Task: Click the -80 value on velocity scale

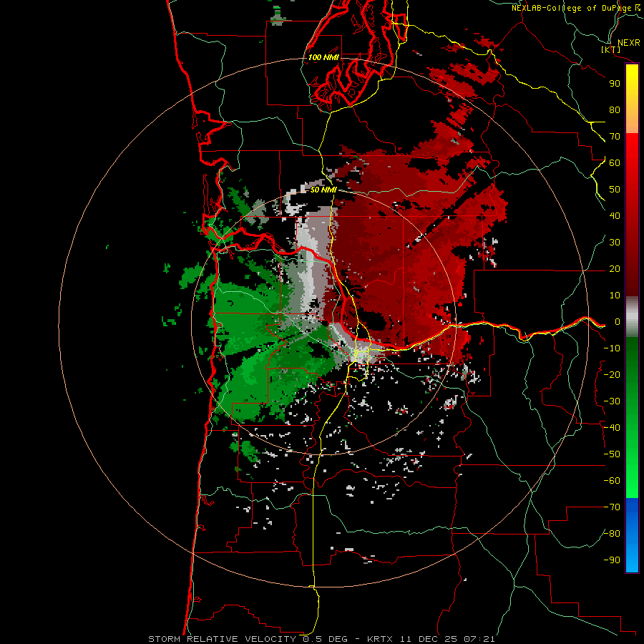Action: pyautogui.click(x=612, y=534)
